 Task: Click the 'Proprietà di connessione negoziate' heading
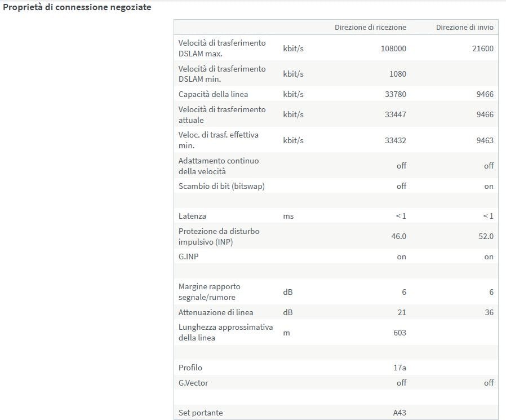(77, 8)
